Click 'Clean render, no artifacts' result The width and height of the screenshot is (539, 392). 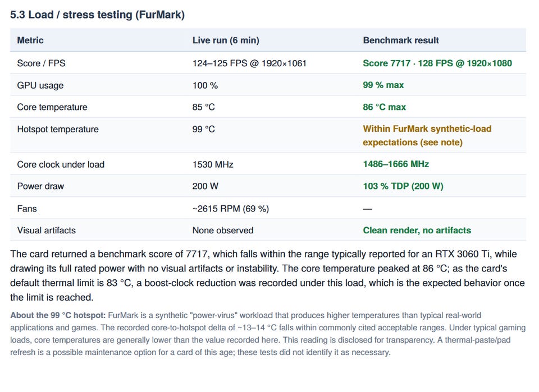tap(417, 230)
